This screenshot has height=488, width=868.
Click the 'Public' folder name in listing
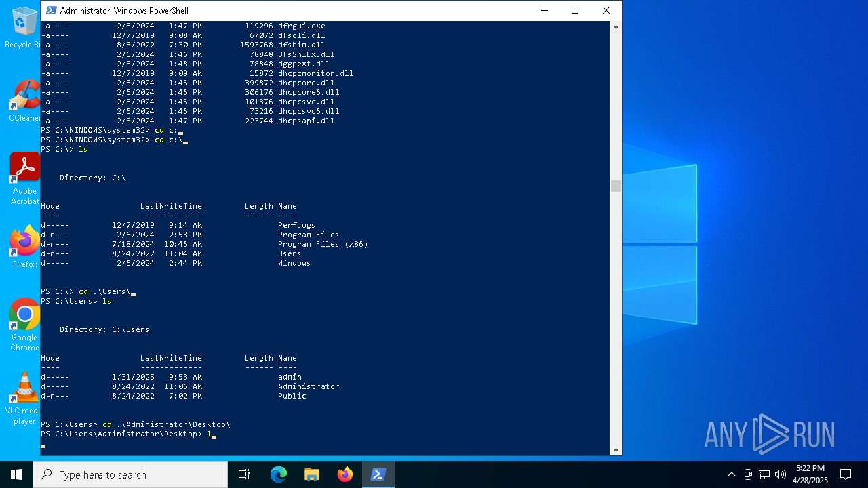(x=292, y=396)
